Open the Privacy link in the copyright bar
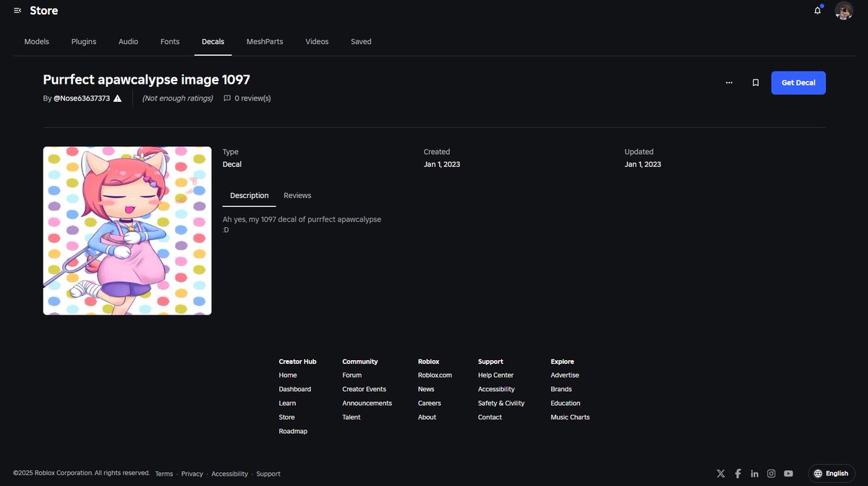Image resolution: width=868 pixels, height=486 pixels. click(192, 474)
